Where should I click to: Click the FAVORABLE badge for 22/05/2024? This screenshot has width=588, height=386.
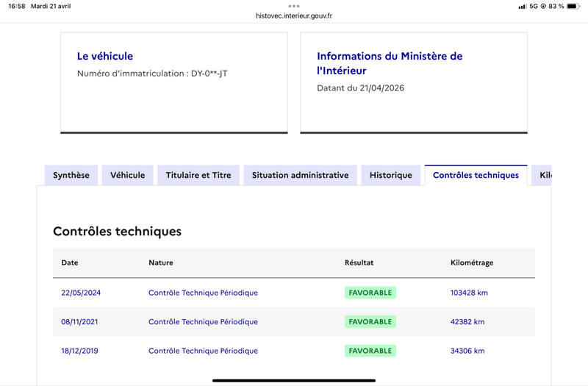click(x=370, y=293)
